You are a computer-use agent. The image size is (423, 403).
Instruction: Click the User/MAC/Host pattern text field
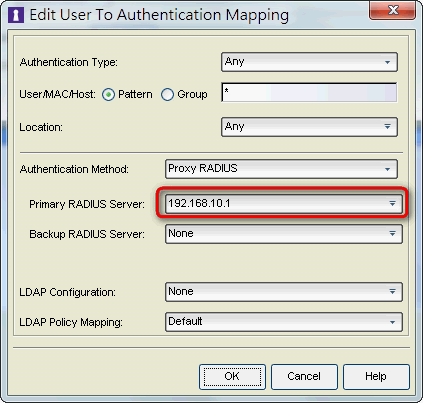(x=309, y=93)
